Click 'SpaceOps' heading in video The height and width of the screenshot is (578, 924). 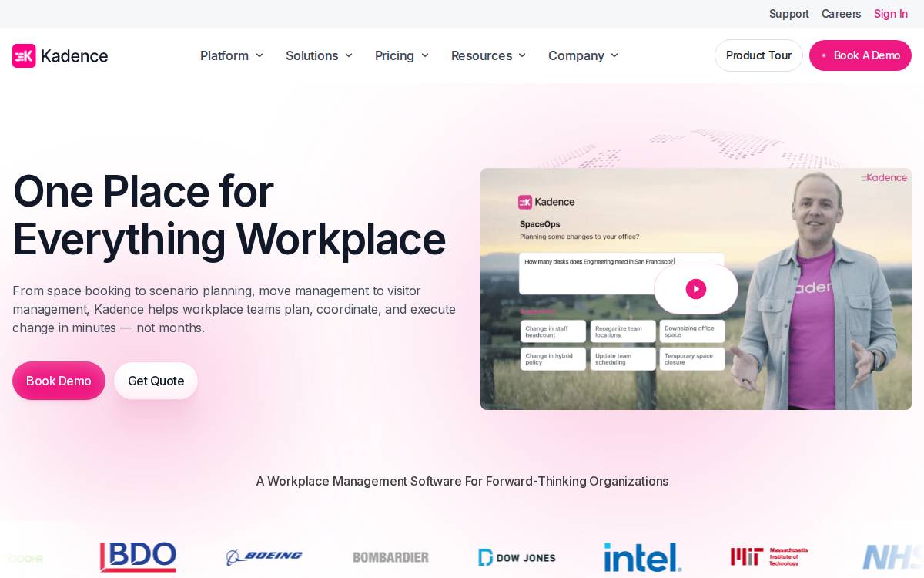540,224
